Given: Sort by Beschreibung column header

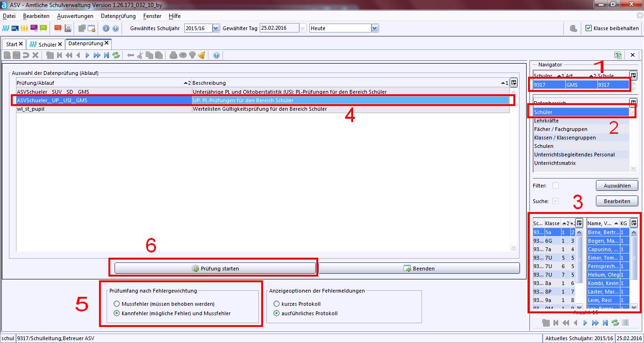Looking at the screenshot, I should pyautogui.click(x=350, y=83).
